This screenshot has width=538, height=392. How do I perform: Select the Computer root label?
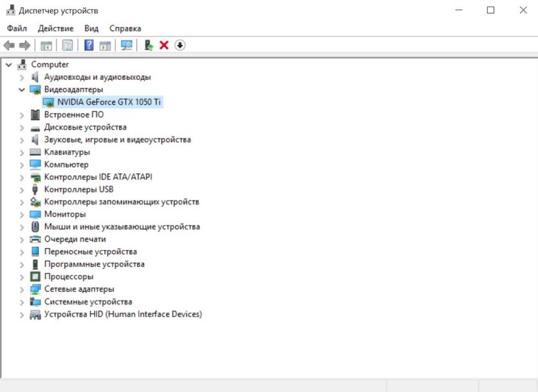point(50,65)
